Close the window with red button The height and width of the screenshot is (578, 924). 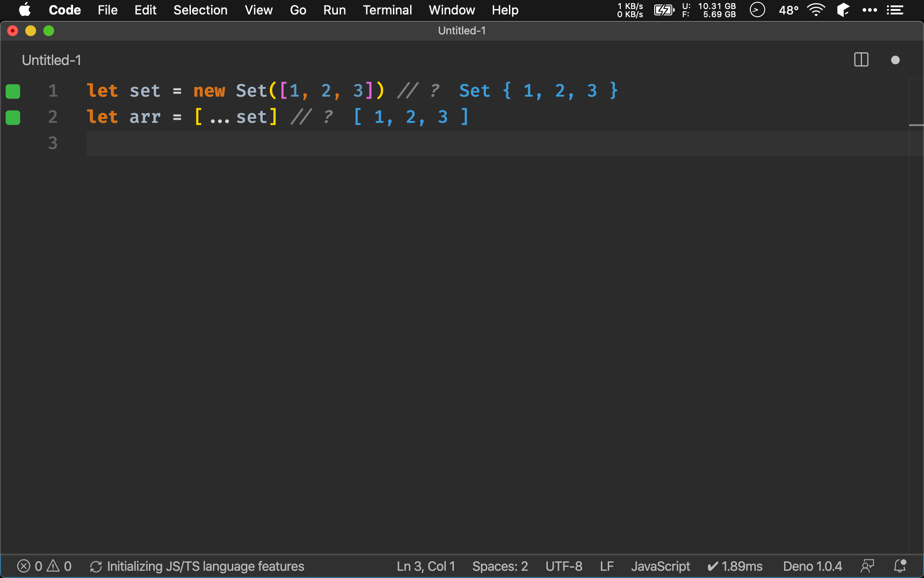(13, 31)
